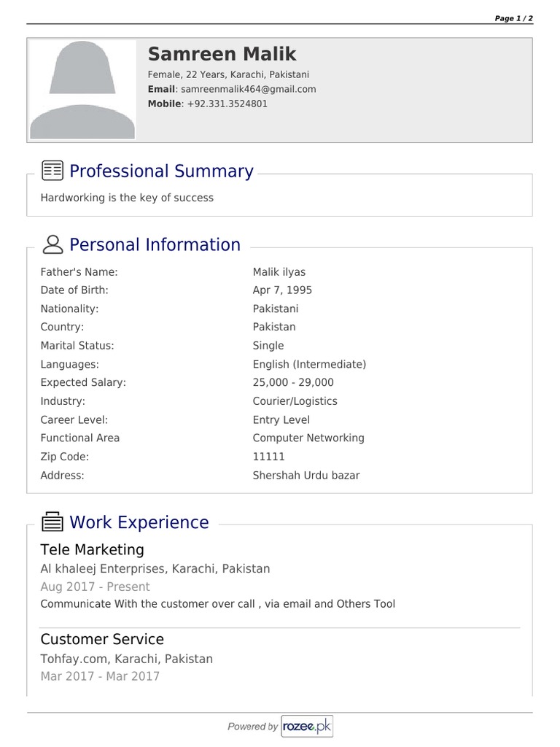Click the Professional Summary section icon
Screen dimensions: 560x747
click(x=52, y=171)
